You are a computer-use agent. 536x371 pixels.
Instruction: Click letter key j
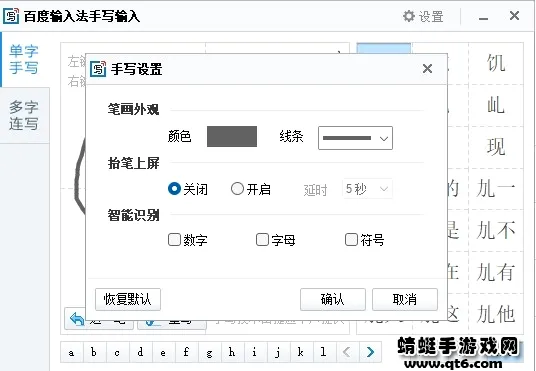(x=278, y=352)
